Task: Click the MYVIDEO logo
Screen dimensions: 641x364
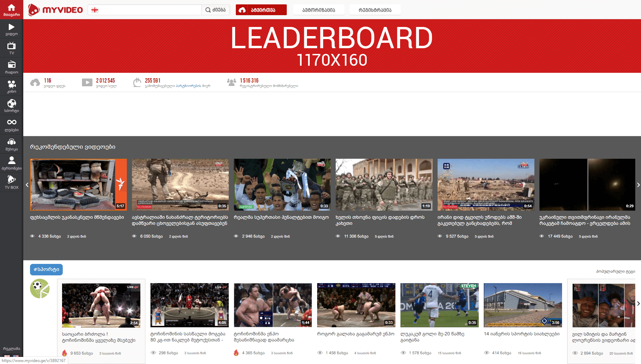Action: pos(56,10)
